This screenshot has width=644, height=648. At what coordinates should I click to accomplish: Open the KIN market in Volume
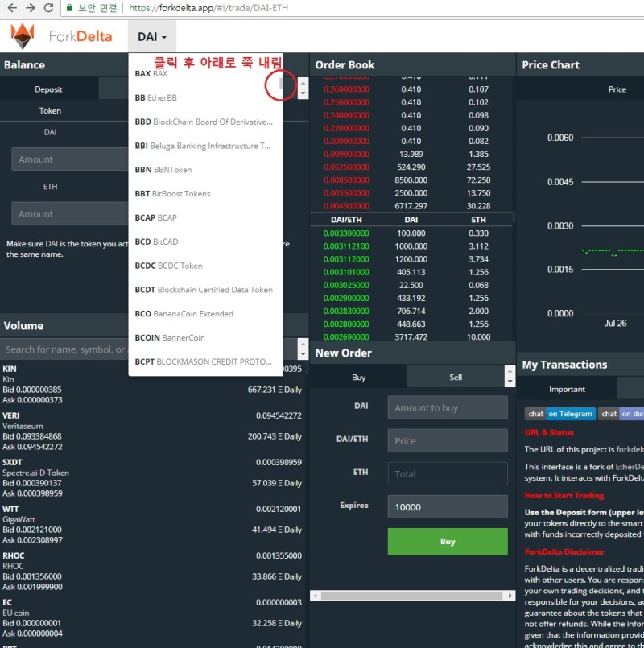pos(152,384)
